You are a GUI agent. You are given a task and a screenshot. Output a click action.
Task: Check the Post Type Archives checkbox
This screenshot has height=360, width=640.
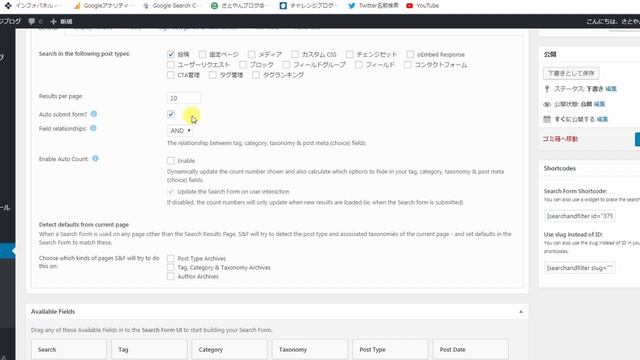(x=171, y=258)
